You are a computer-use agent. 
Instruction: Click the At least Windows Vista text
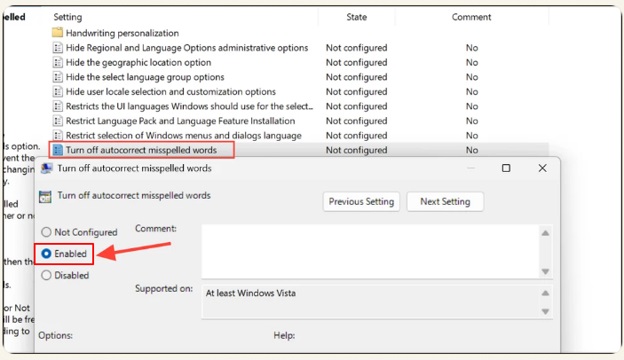(251, 293)
